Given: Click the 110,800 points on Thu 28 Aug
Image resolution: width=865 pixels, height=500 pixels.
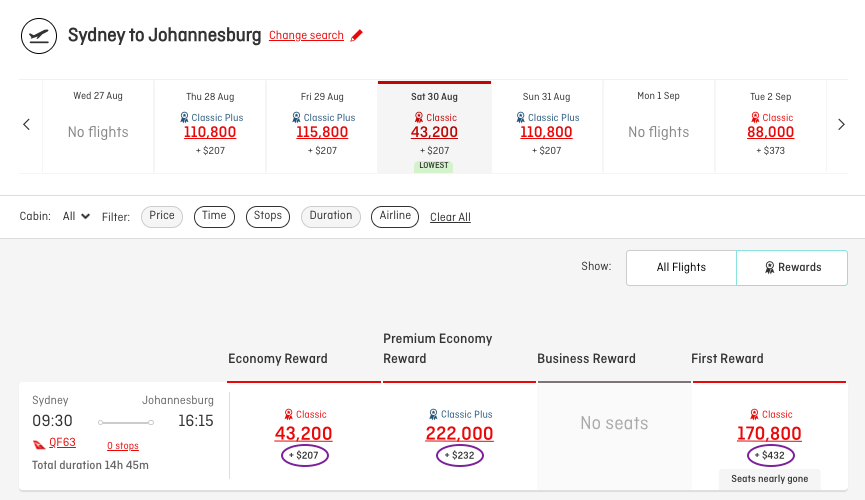Looking at the screenshot, I should [210, 132].
